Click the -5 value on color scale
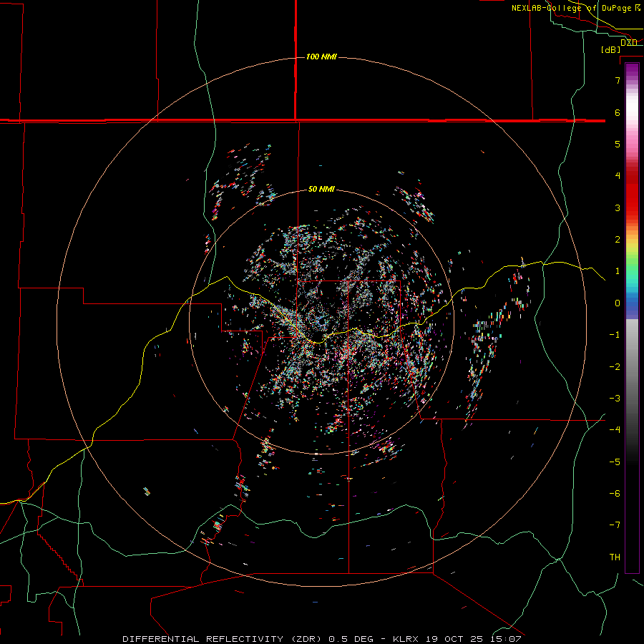The image size is (644, 644). pyautogui.click(x=615, y=462)
